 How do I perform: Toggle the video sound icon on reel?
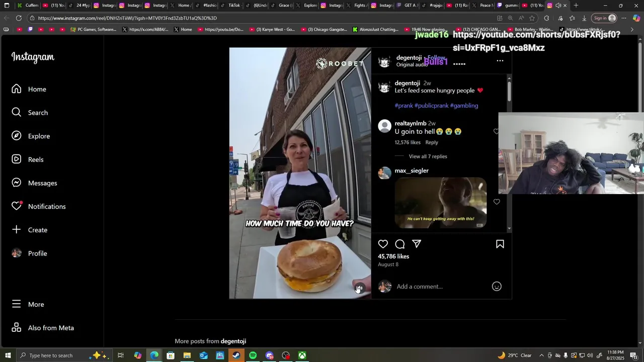pos(359,288)
